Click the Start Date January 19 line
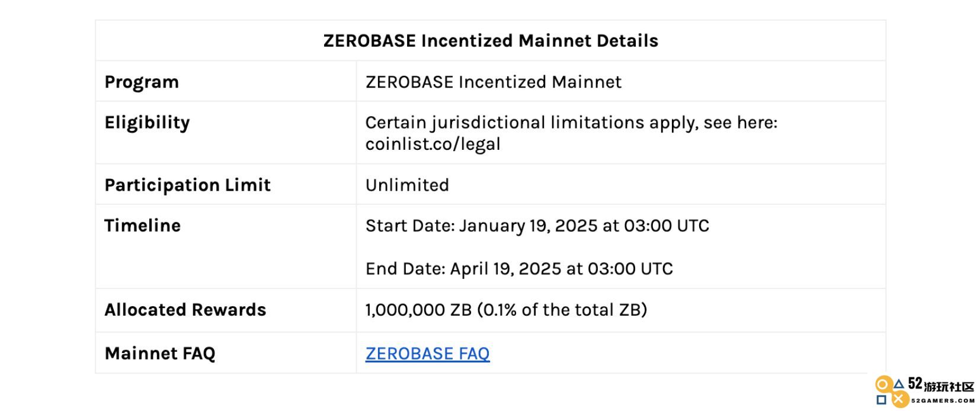980x411 pixels. coord(537,226)
